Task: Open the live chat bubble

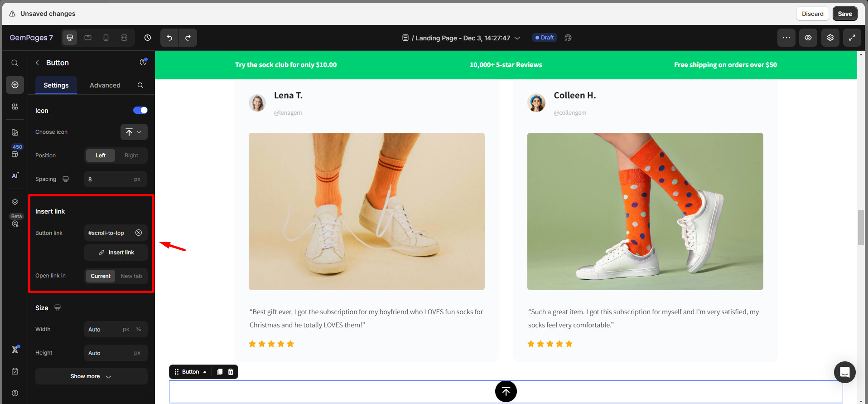Action: click(x=844, y=372)
